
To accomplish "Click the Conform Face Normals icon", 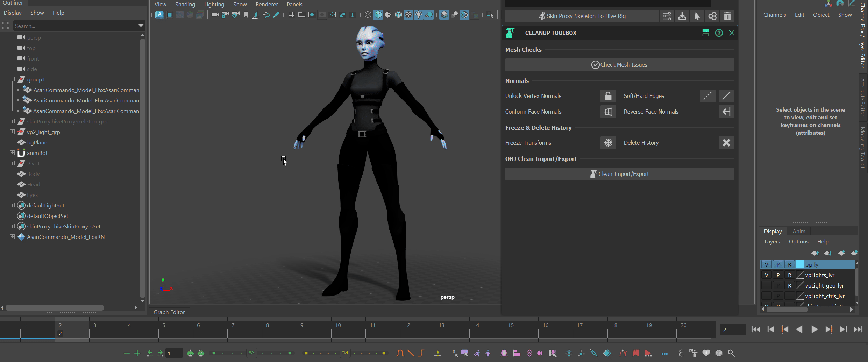I will pos(608,112).
